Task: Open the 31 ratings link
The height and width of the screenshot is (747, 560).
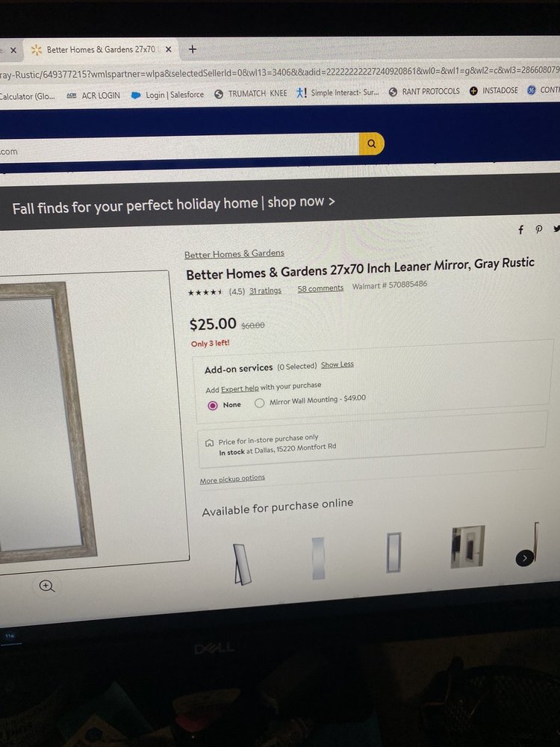Action: (265, 291)
